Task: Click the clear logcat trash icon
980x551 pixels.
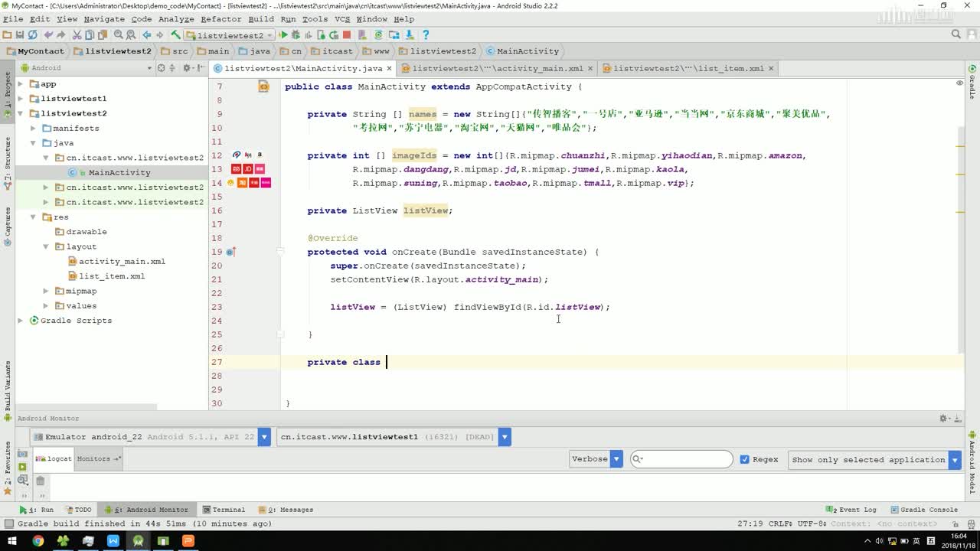Action: click(41, 481)
